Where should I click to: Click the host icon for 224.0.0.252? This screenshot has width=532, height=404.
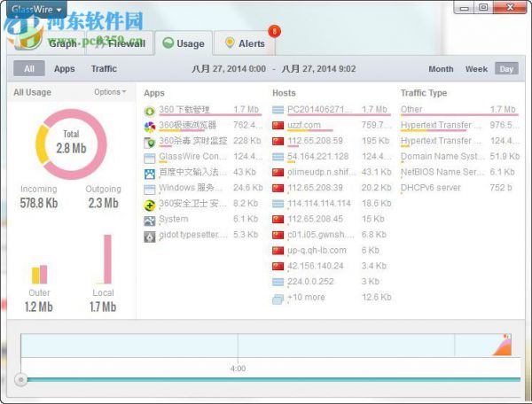click(x=278, y=282)
